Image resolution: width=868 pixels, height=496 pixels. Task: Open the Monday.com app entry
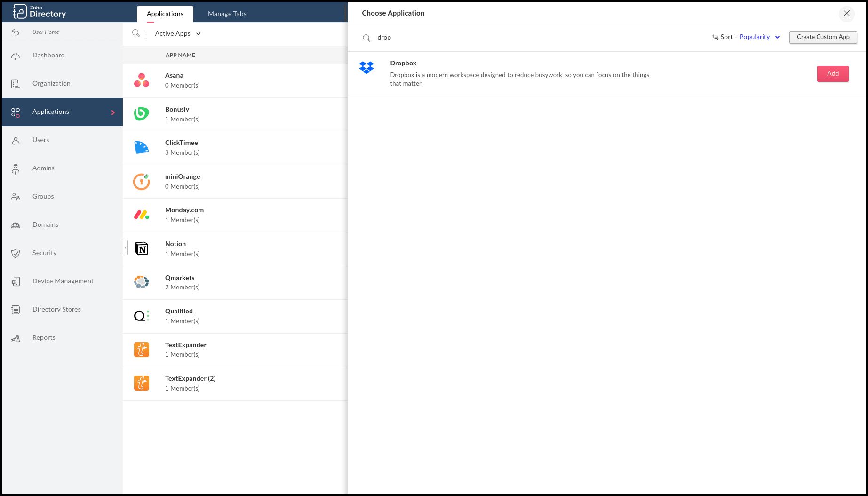(x=235, y=215)
